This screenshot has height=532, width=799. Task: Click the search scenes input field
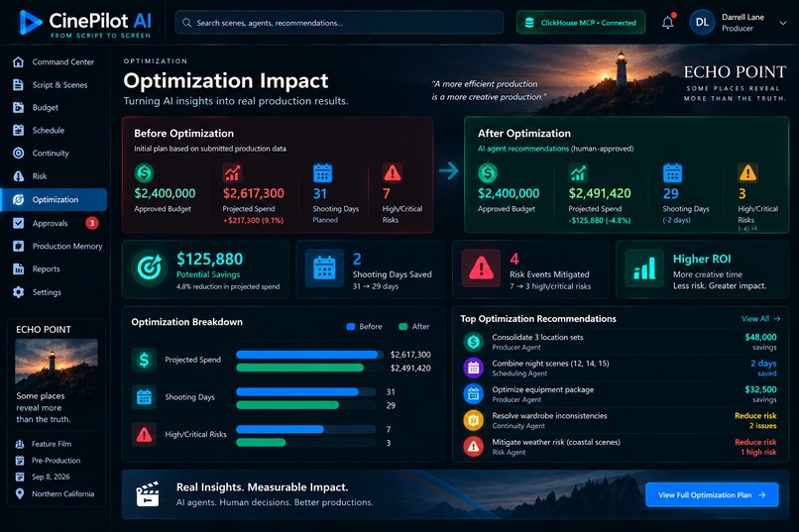click(339, 23)
